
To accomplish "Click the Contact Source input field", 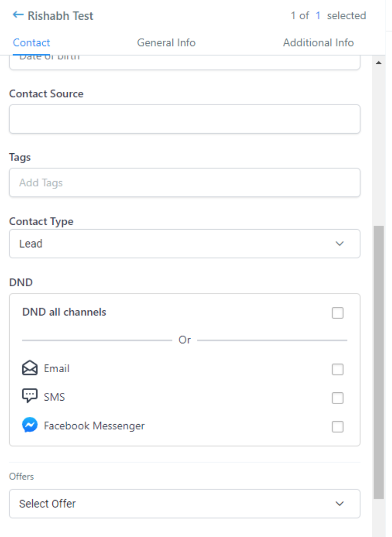I will coord(184,119).
